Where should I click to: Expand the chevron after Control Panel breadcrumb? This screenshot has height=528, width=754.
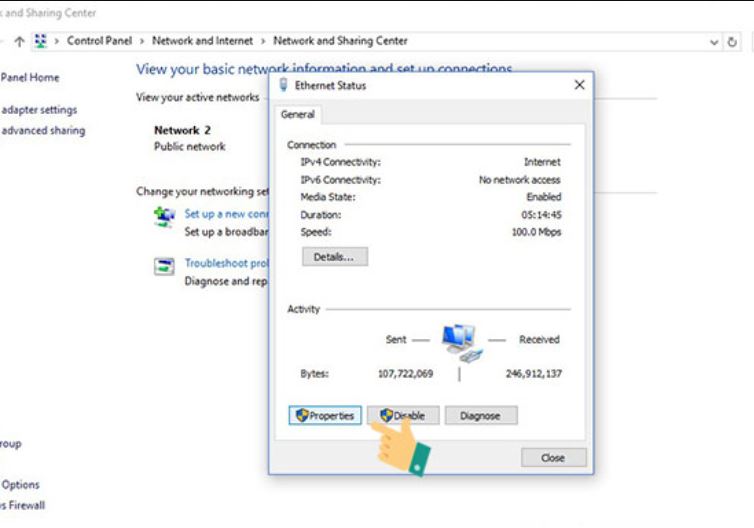click(x=142, y=41)
